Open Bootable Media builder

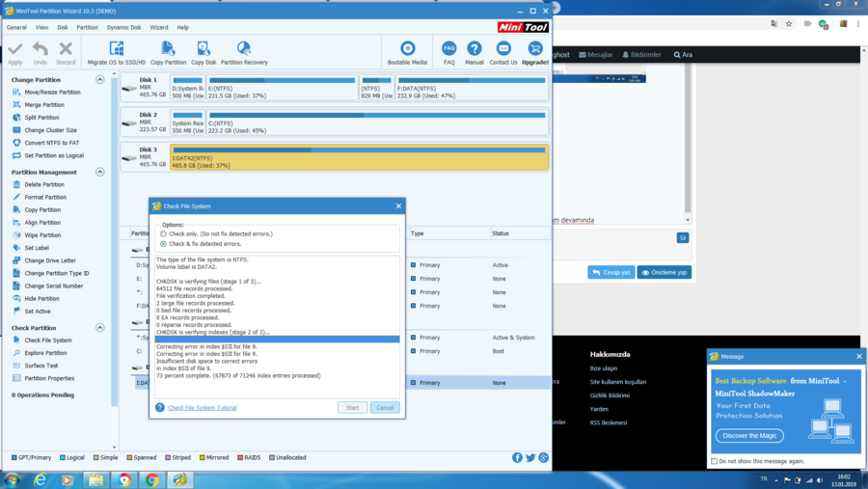pyautogui.click(x=407, y=53)
